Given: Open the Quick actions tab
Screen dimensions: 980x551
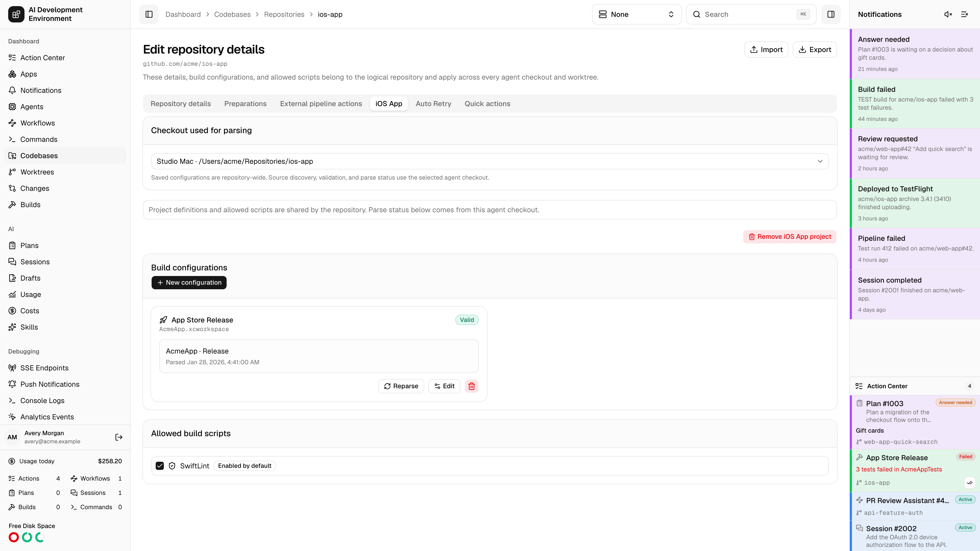Looking at the screenshot, I should click(x=487, y=104).
